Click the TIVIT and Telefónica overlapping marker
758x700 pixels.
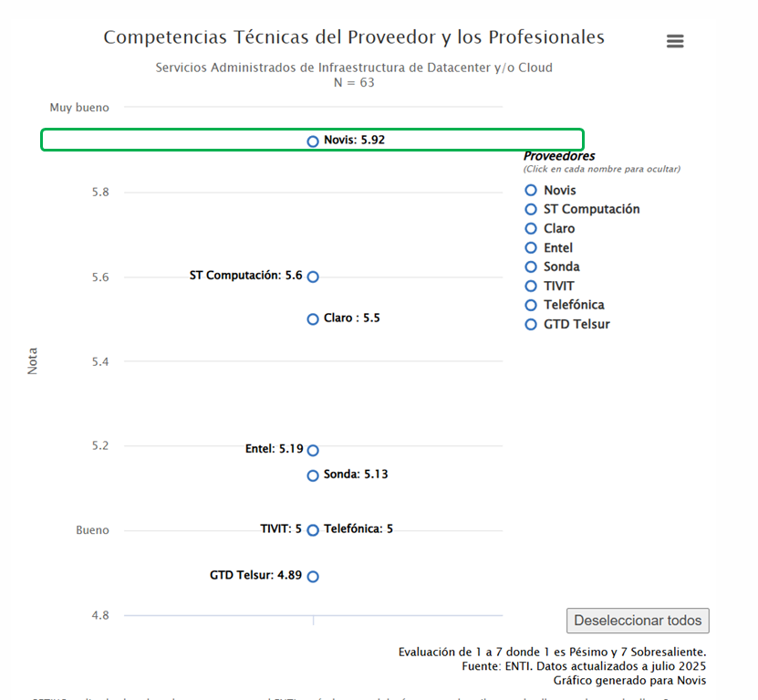coord(313,530)
